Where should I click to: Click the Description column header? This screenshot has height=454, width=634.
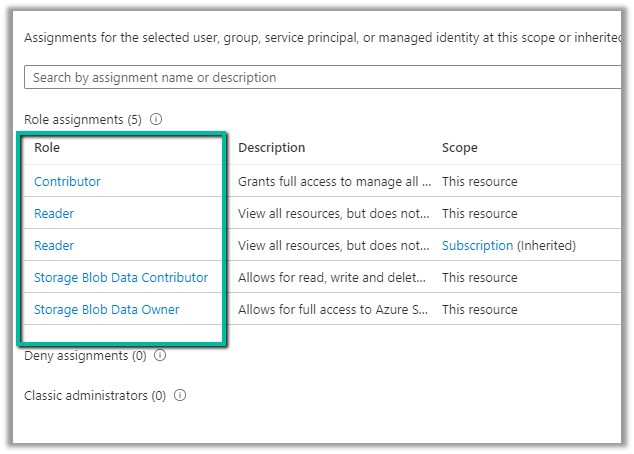[271, 147]
